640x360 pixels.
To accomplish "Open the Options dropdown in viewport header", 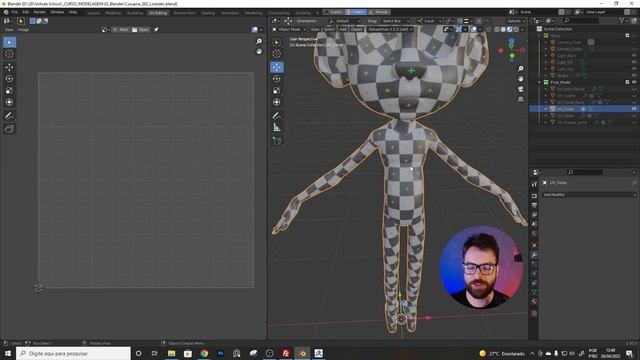I will (x=516, y=21).
